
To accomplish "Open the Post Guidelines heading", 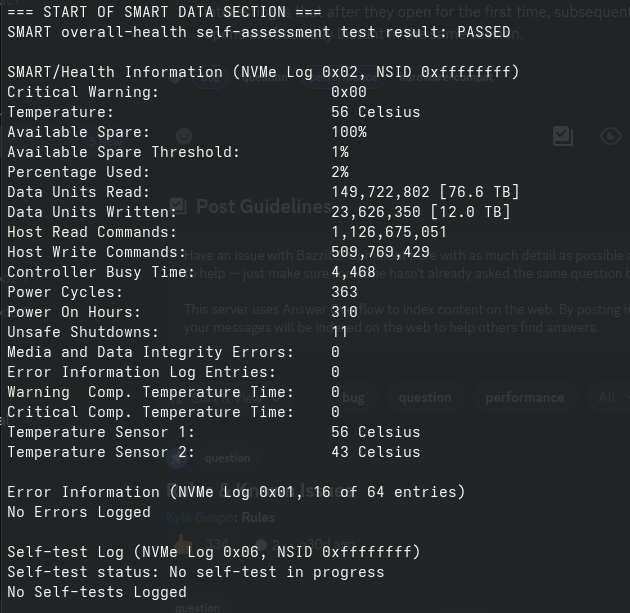I will click(x=263, y=206).
